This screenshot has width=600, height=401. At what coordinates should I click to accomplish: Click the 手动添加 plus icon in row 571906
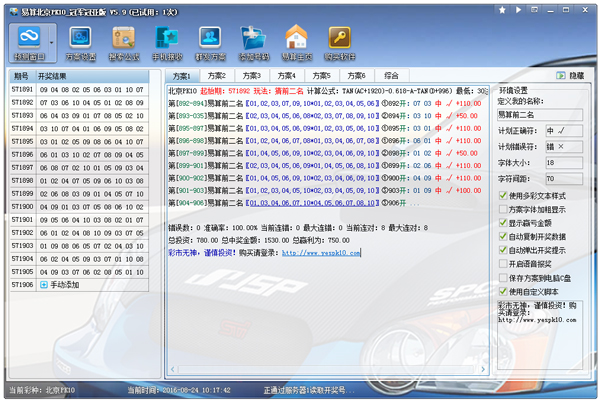(44, 285)
